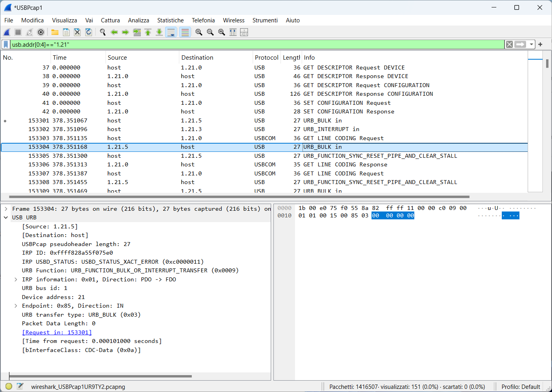Toggle packet list colorization

[185, 32]
